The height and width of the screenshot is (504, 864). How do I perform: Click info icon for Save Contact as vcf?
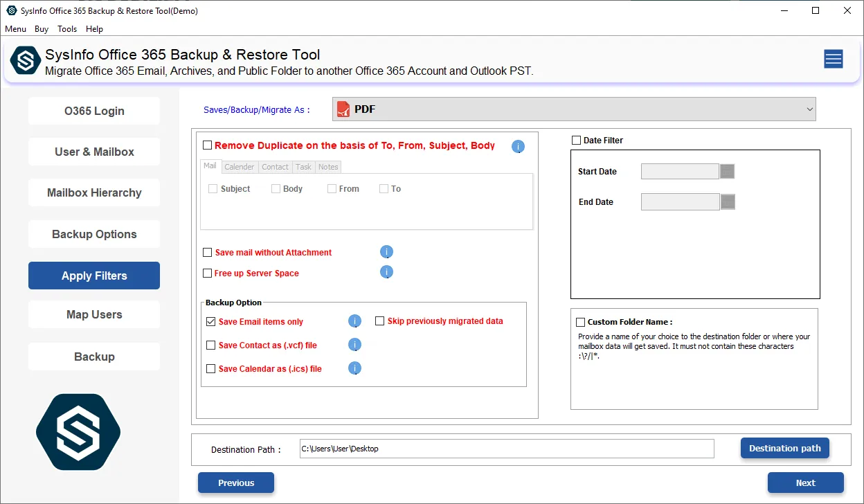(x=354, y=345)
